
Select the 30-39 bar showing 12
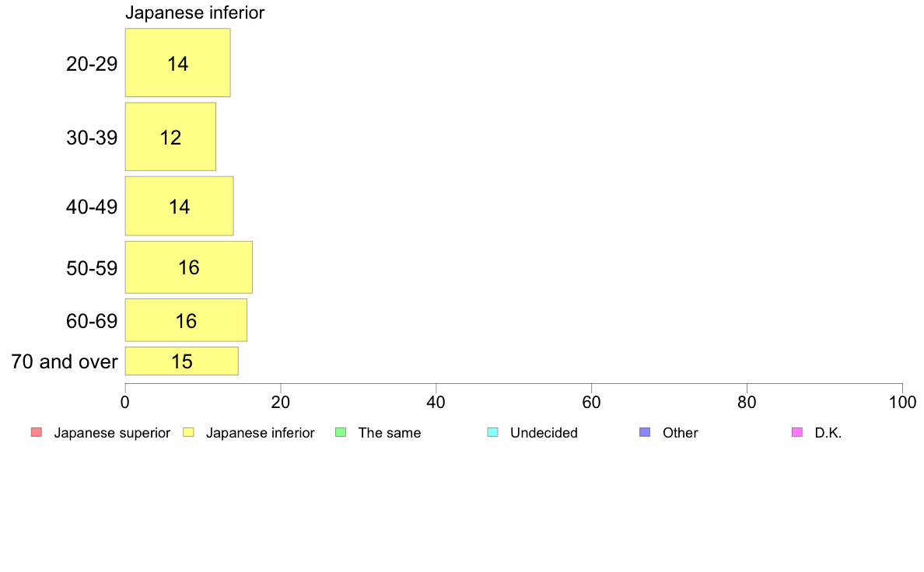coord(170,137)
